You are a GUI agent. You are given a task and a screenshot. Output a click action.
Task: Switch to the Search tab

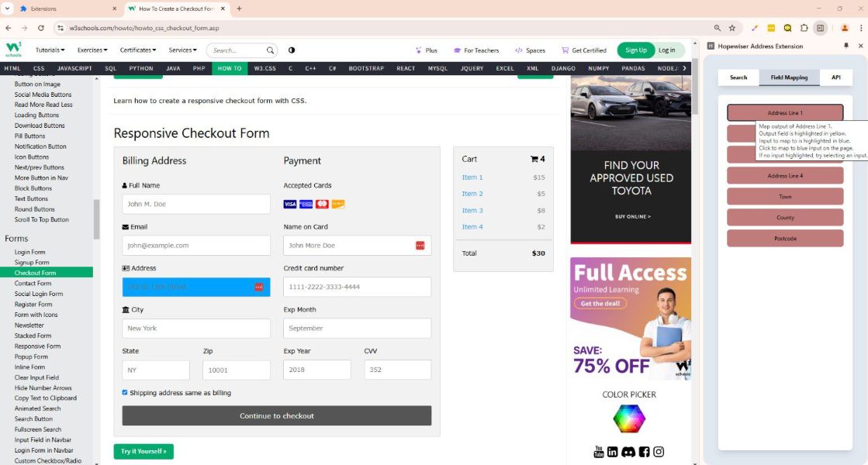coord(738,77)
